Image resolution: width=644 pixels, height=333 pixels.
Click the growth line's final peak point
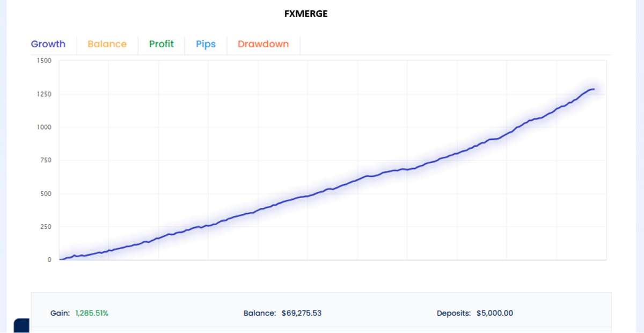593,89
